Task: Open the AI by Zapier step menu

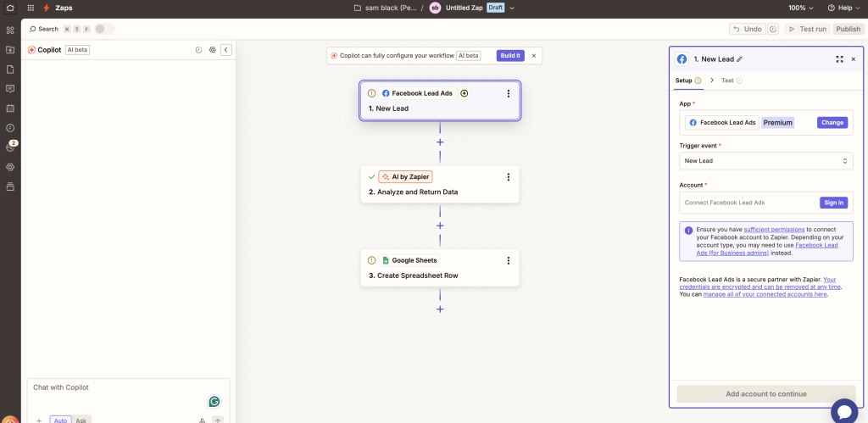Action: coord(509,177)
